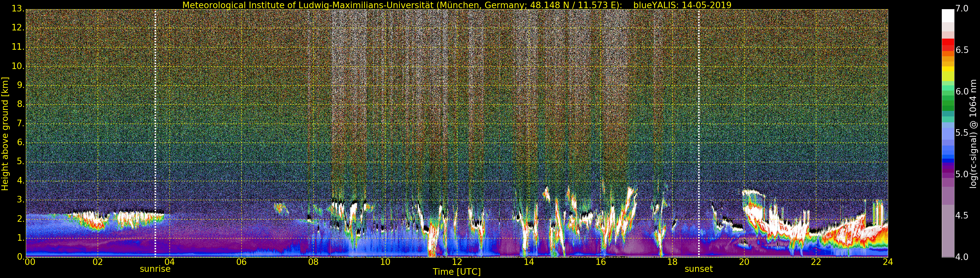Click the '1.' height tick label
The width and height of the screenshot is (980, 278).
(21, 238)
